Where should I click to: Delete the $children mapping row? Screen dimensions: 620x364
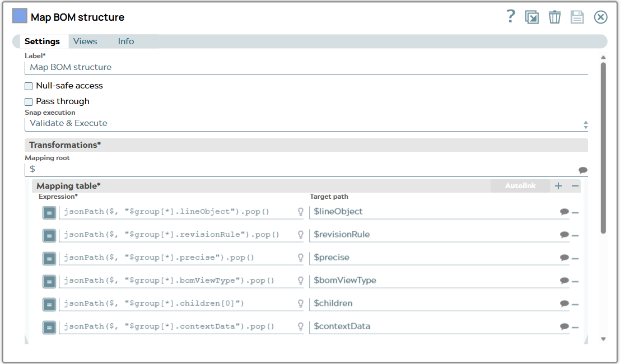(575, 304)
